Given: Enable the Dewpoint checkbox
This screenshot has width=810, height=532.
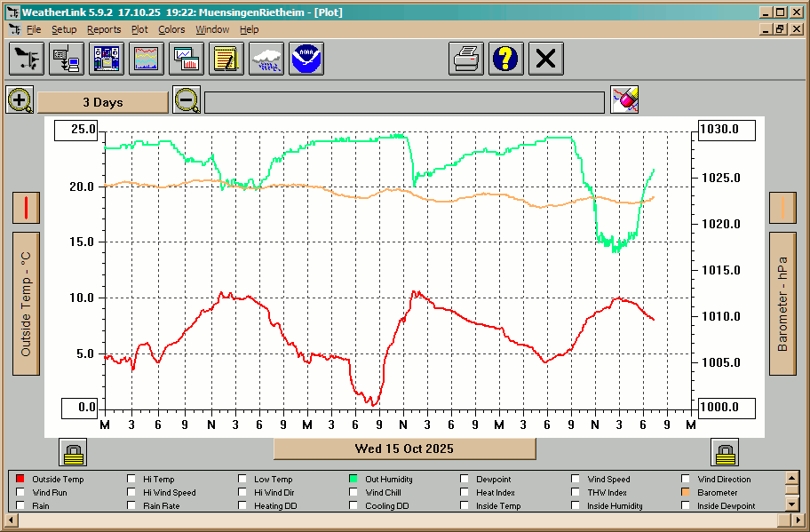Looking at the screenshot, I should (465, 480).
